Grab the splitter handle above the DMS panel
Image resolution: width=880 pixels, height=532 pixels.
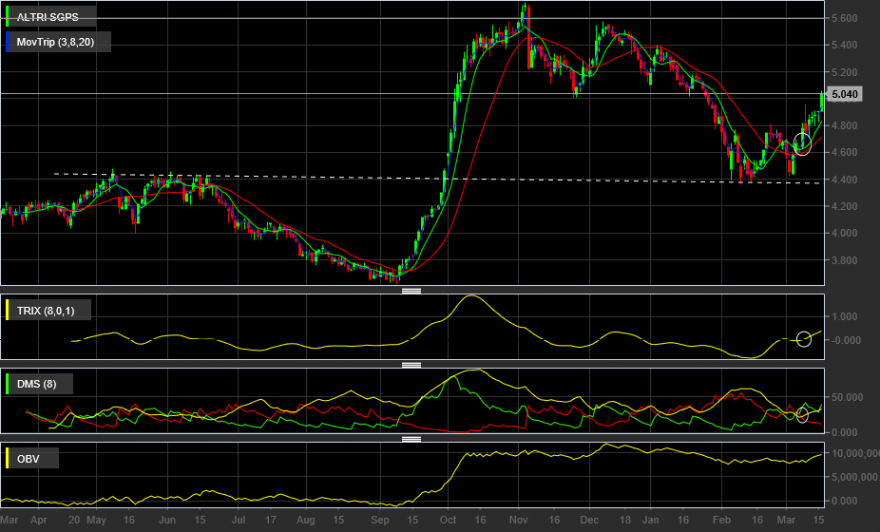coord(411,365)
